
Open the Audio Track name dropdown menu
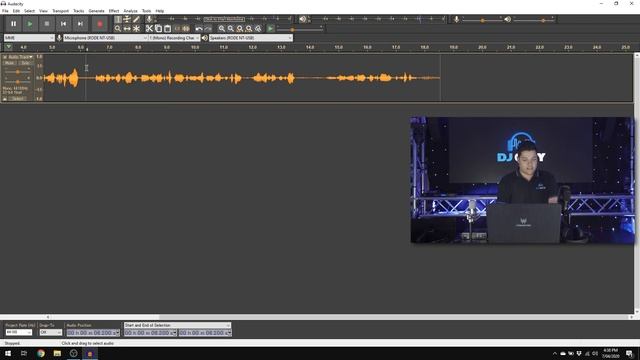pyautogui.click(x=20, y=57)
